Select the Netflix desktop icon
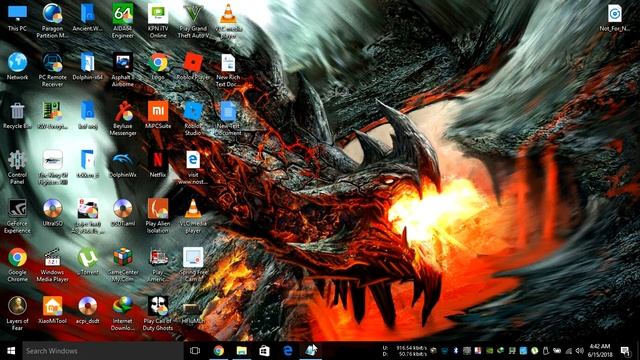The width and height of the screenshot is (640, 360). pos(158,164)
